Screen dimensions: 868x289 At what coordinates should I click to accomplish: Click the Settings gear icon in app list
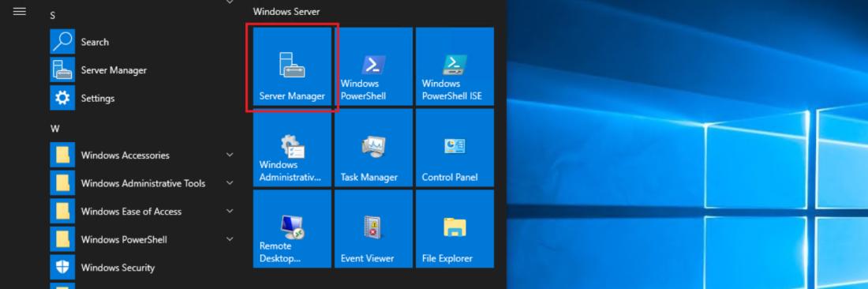click(x=62, y=98)
